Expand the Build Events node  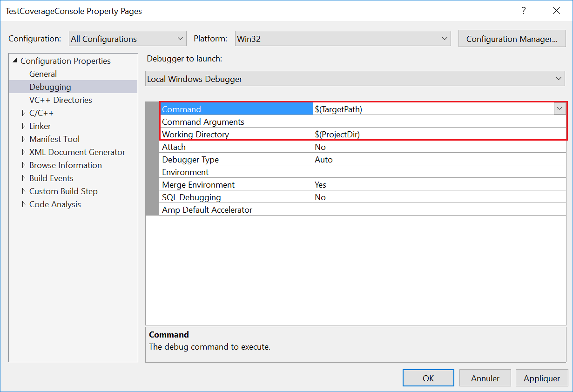pyautogui.click(x=24, y=178)
